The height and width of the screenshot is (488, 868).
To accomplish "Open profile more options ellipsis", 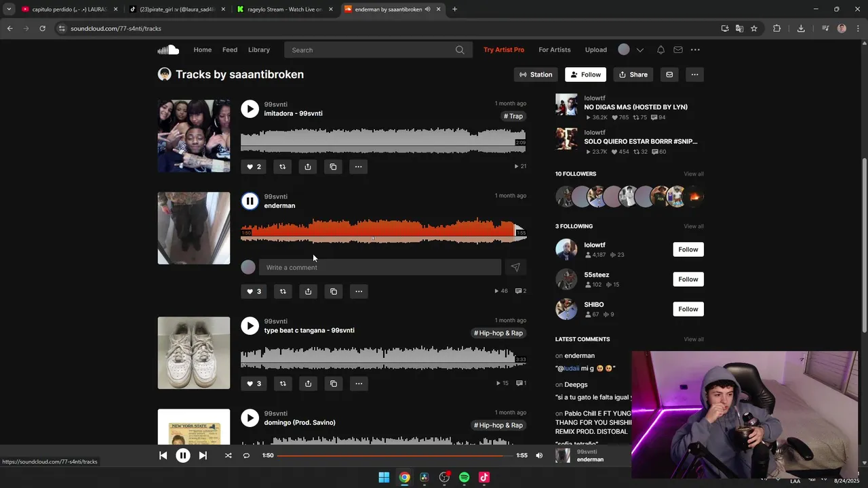I will (x=694, y=75).
